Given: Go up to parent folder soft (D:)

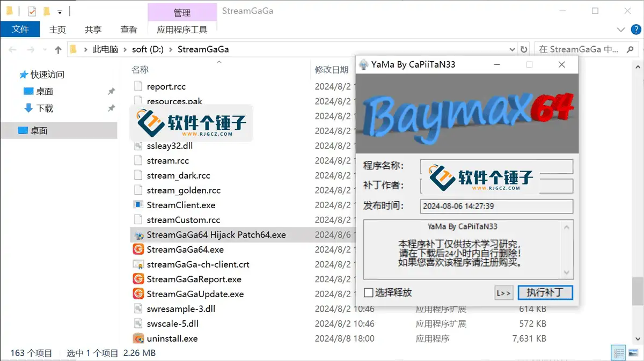Looking at the screenshot, I should [x=58, y=49].
